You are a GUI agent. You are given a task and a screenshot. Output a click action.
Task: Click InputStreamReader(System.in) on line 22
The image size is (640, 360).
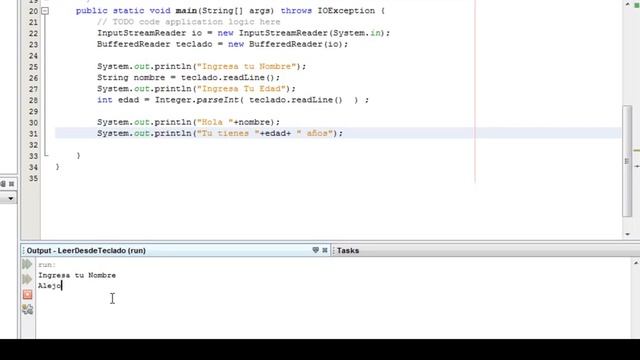pos(312,33)
